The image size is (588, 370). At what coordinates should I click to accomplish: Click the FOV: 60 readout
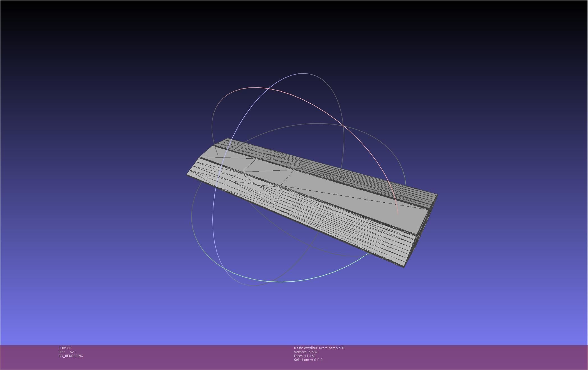point(65,348)
